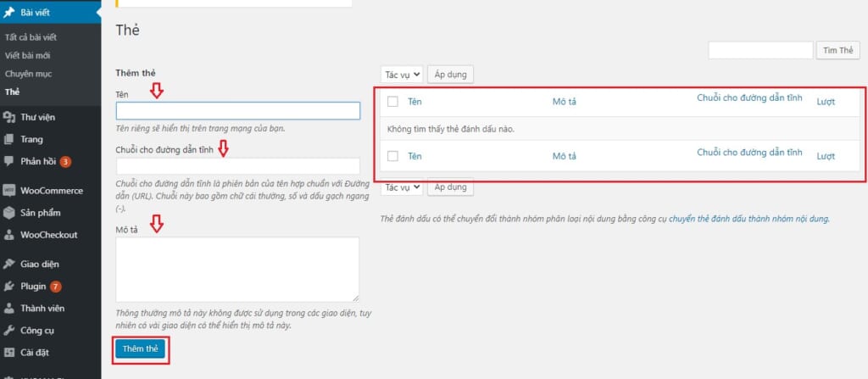Viewport: 868px width, 379px height.
Task: Open chuyển thẻ đánh dấu thành nhóm link
Action: coord(749,219)
